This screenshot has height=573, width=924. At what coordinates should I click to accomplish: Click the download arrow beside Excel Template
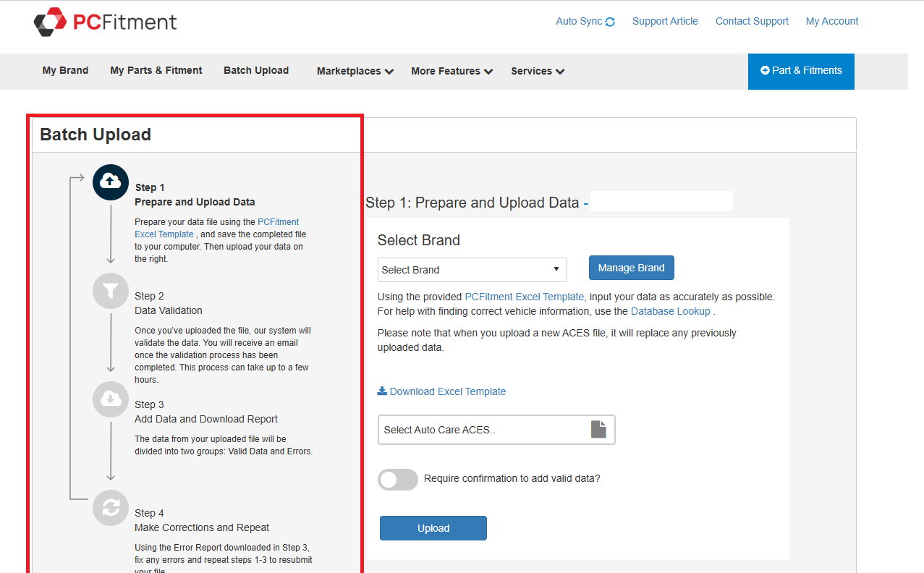coord(381,391)
